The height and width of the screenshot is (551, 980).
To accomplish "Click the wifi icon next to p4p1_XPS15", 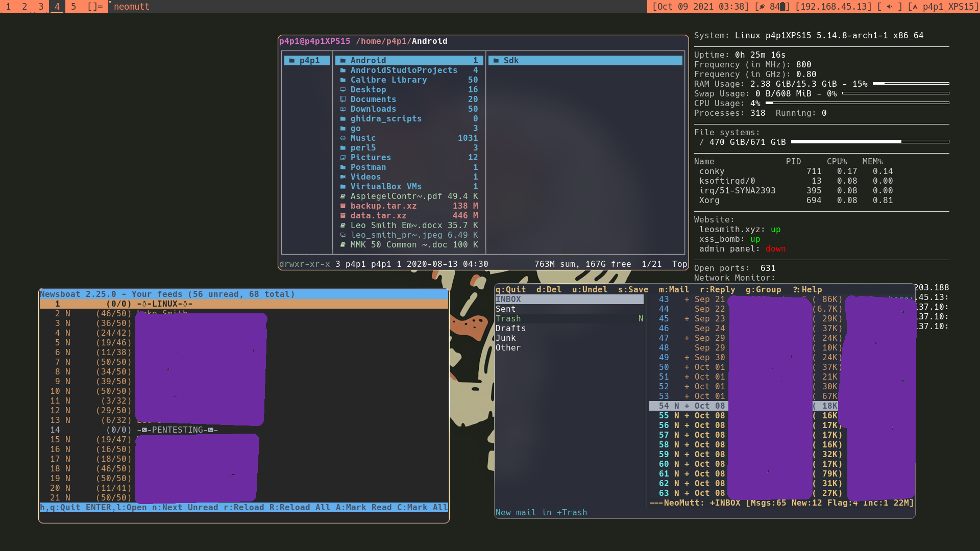I will point(914,7).
